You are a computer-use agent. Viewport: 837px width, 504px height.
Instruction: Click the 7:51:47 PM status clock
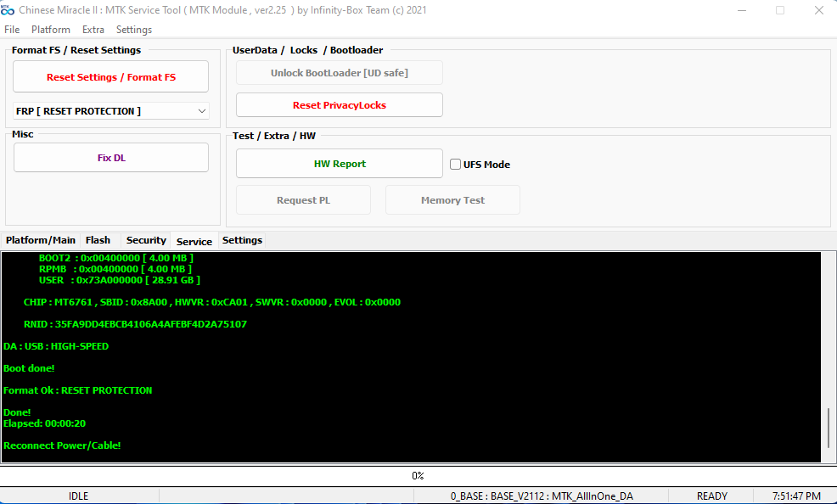coord(796,496)
